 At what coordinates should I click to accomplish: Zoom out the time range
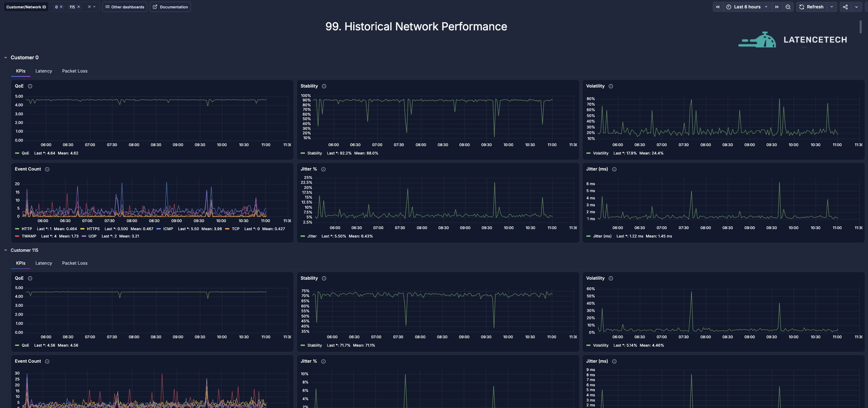[788, 7]
